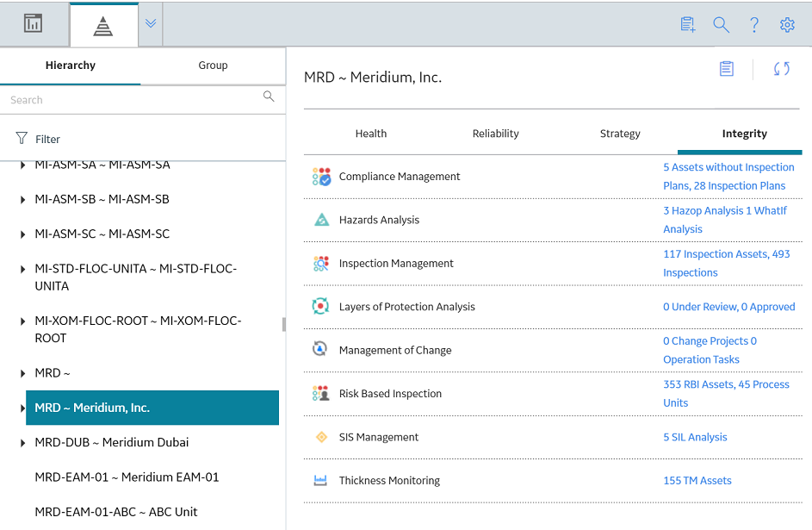Expand the double-chevron tab list dropdown
This screenshot has width=812, height=530.
151,23
